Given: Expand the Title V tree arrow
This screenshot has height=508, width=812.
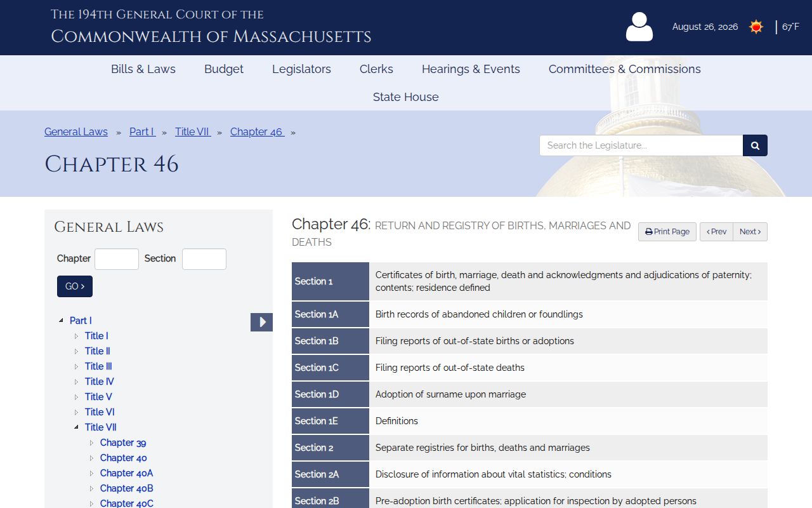Looking at the screenshot, I should [76, 397].
